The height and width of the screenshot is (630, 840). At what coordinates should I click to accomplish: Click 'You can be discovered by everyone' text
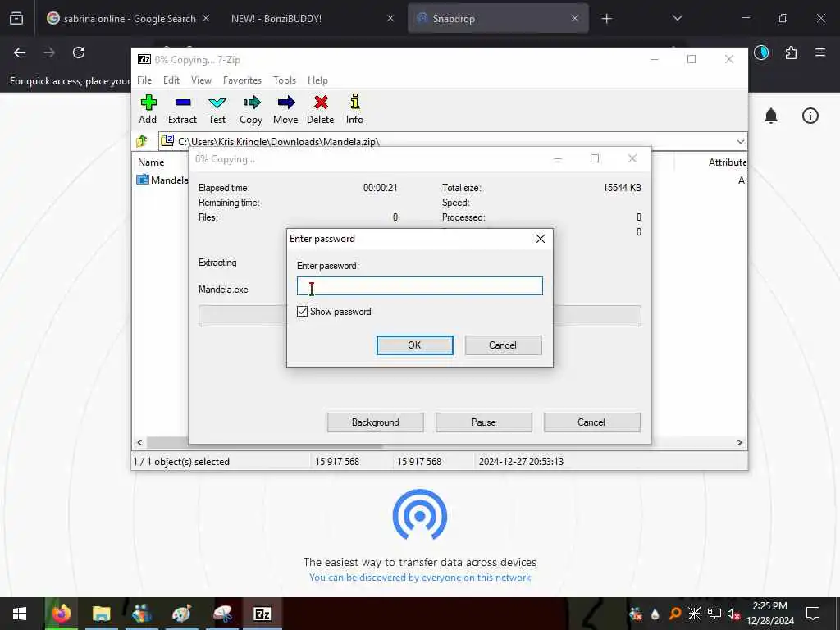420,577
